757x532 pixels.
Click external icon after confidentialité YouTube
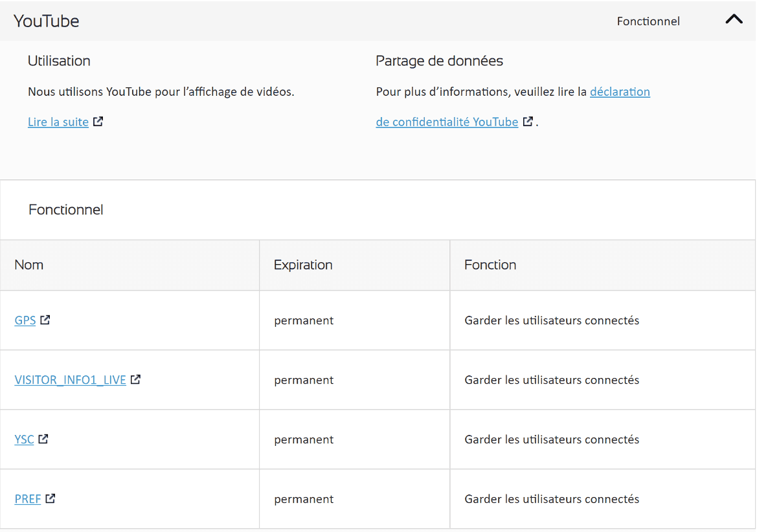pyautogui.click(x=528, y=122)
